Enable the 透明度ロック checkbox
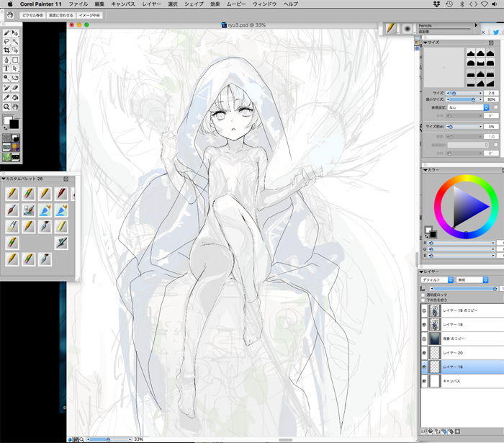Screen dimensions: 504x443 (423, 295)
